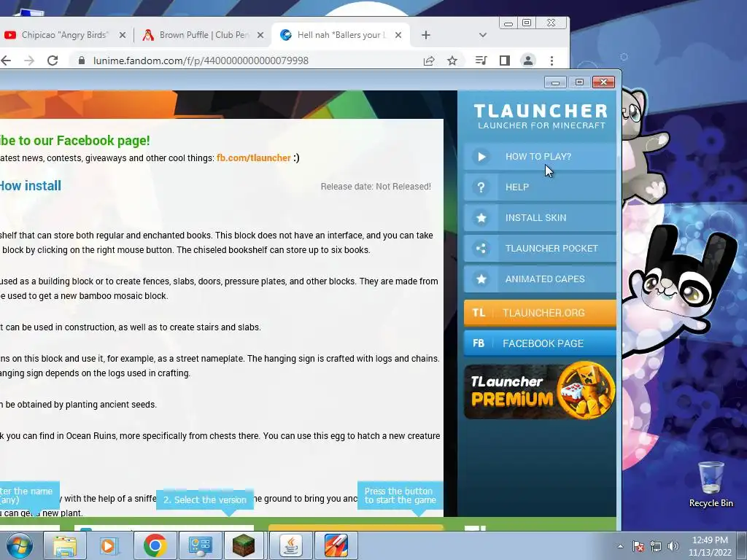Open the Chrome profile avatar

528,61
